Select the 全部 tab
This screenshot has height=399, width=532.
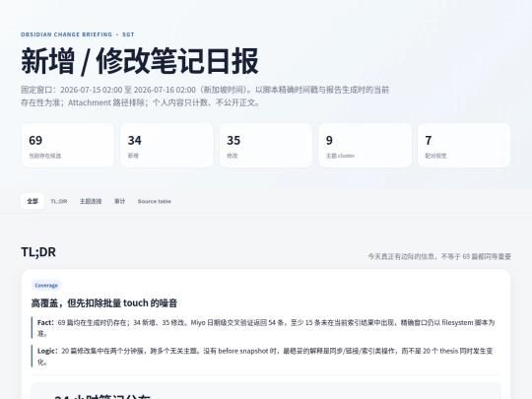[33, 201]
